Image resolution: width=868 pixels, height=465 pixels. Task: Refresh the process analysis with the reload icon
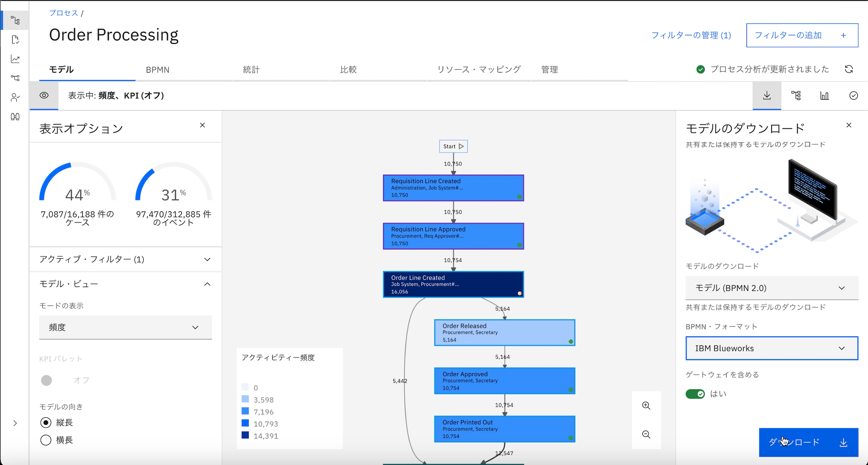[x=849, y=69]
